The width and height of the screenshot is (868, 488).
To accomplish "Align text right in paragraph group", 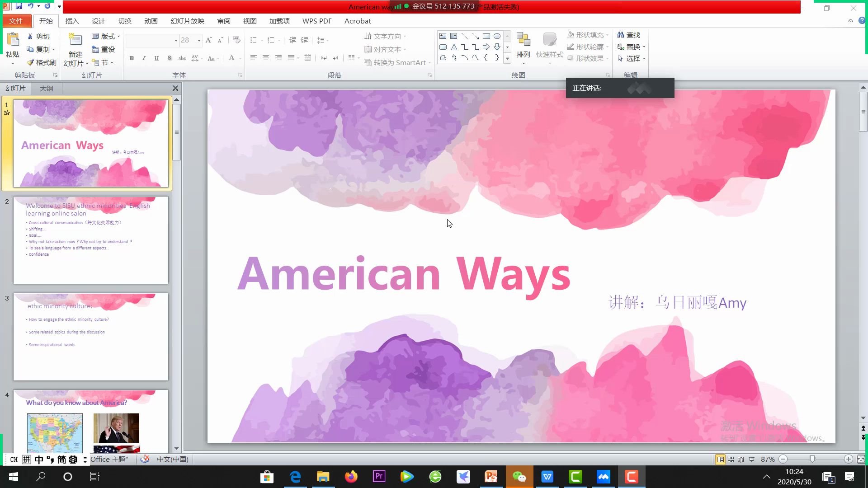I will click(x=278, y=58).
